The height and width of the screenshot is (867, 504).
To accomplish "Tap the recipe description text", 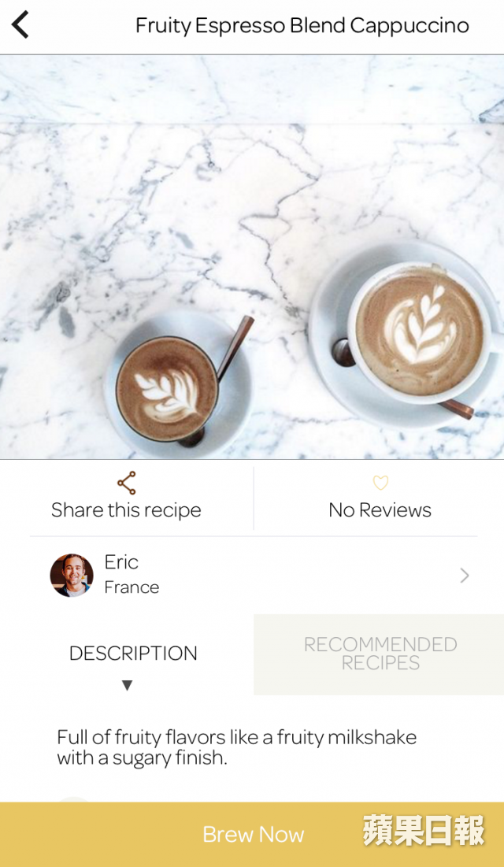I will point(237,747).
